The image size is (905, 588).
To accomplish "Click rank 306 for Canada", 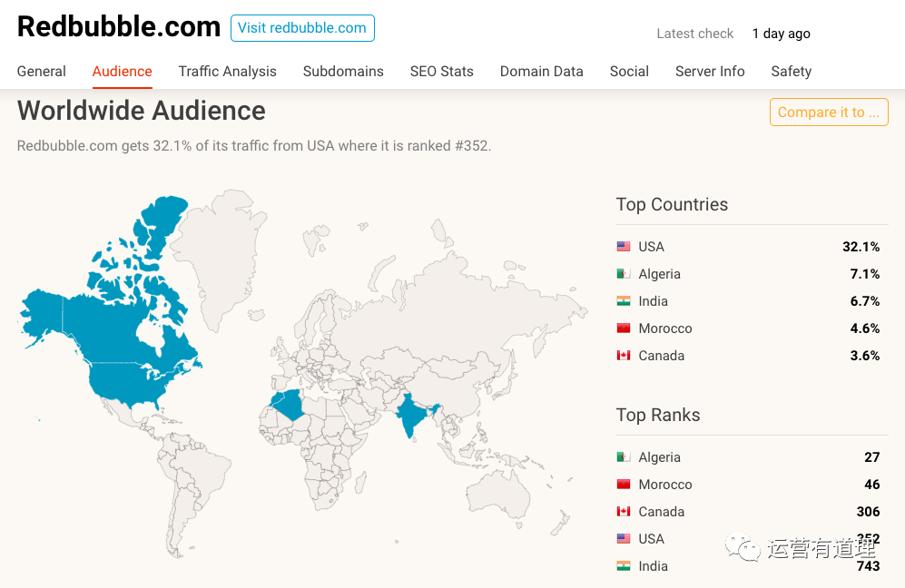I will (868, 511).
